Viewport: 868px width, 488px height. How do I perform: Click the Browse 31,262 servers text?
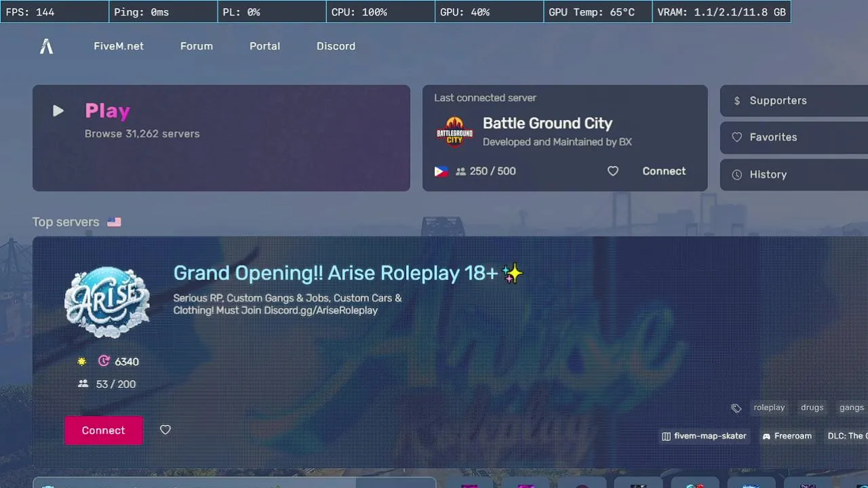coord(142,134)
